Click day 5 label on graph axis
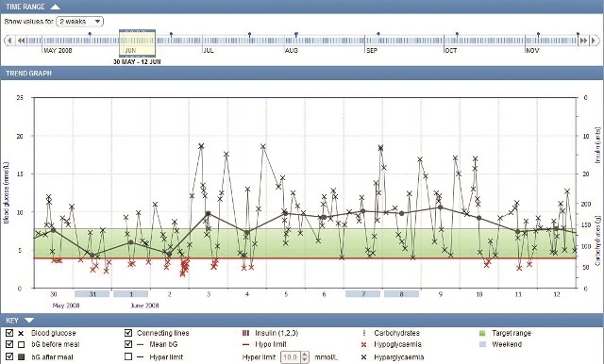Screen dimensions: 604x364 pyautogui.click(x=286, y=294)
